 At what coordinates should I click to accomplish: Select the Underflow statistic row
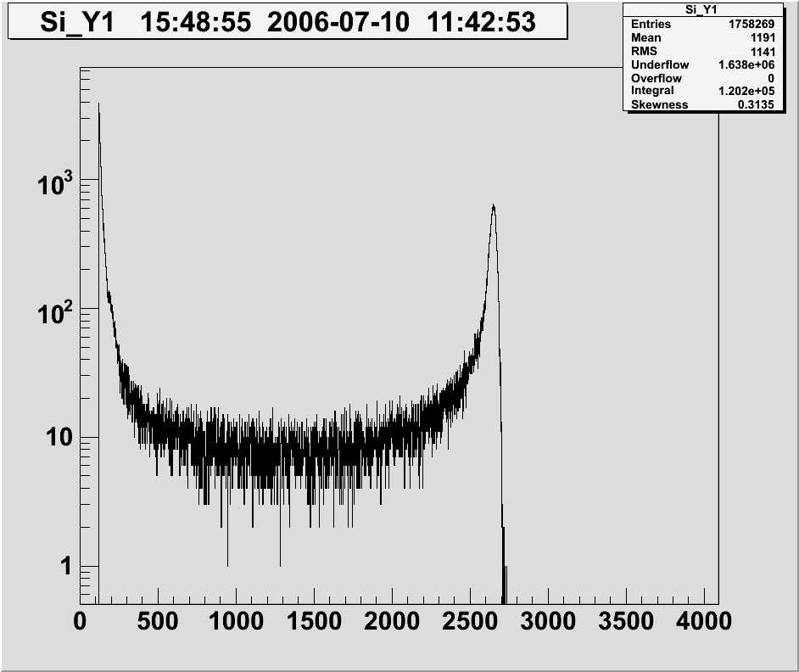(x=710, y=64)
